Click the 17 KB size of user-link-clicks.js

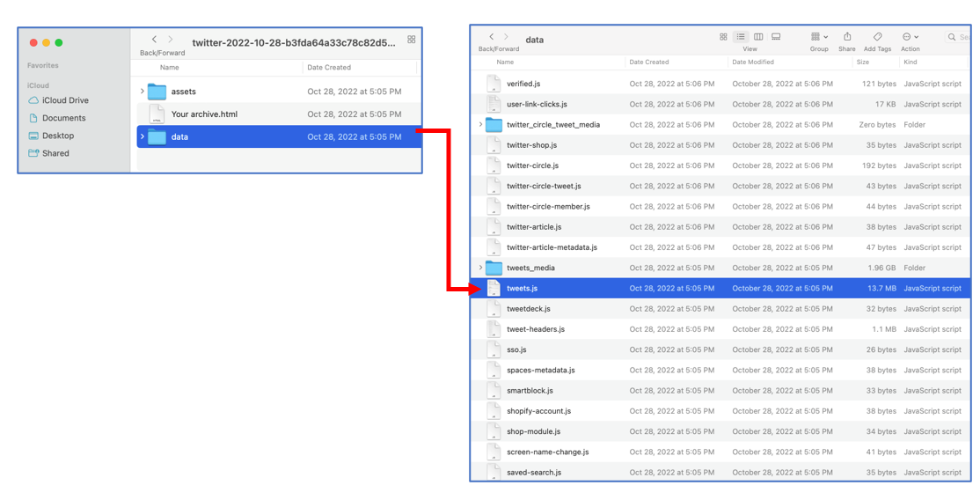(888, 104)
